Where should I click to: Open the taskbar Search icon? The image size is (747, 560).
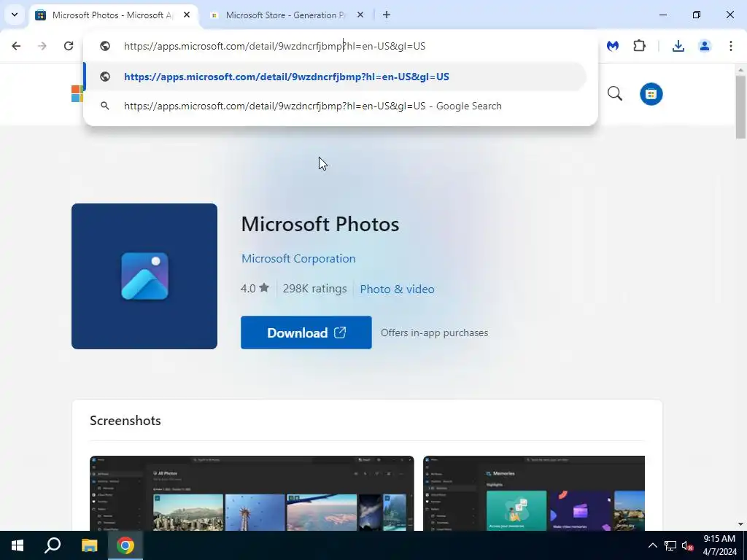53,545
